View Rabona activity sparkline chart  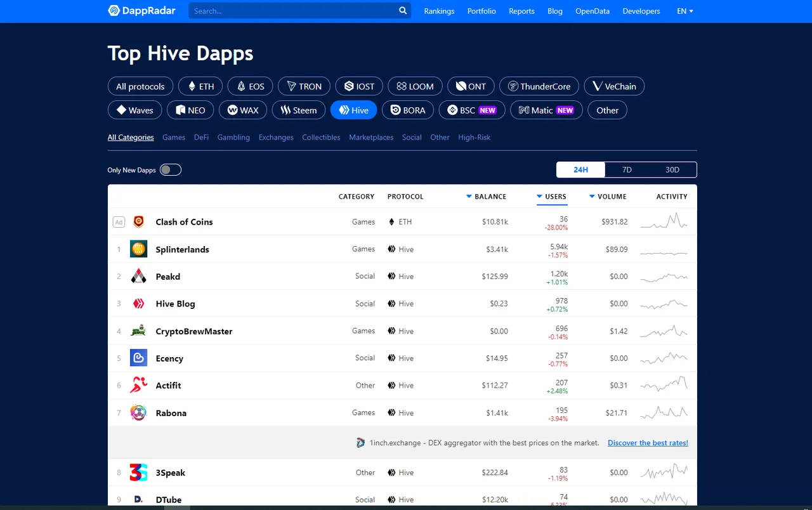664,412
